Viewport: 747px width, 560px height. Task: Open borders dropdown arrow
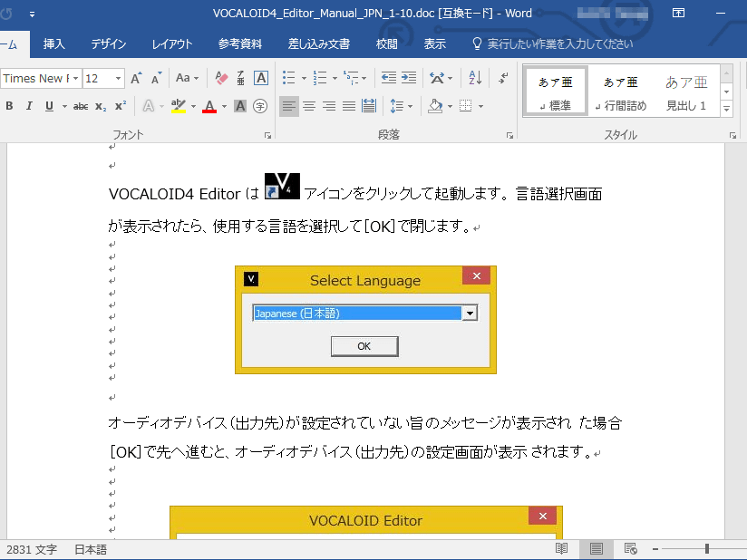tap(480, 106)
